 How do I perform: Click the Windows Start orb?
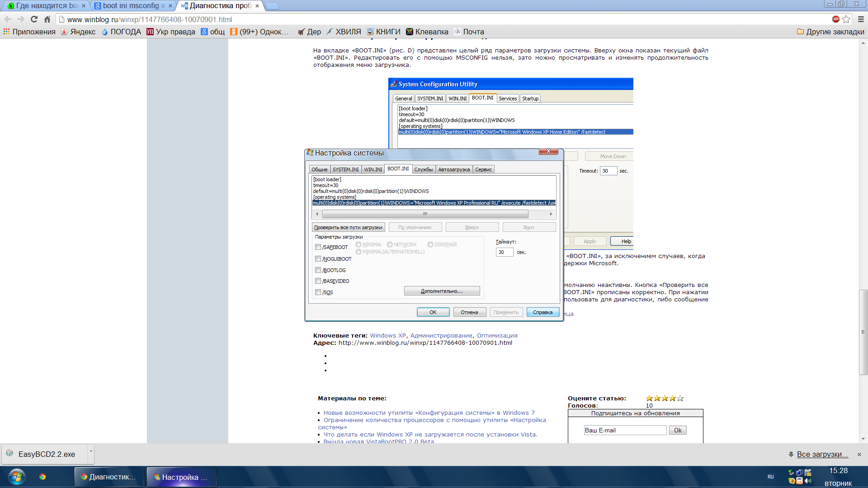[x=17, y=477]
